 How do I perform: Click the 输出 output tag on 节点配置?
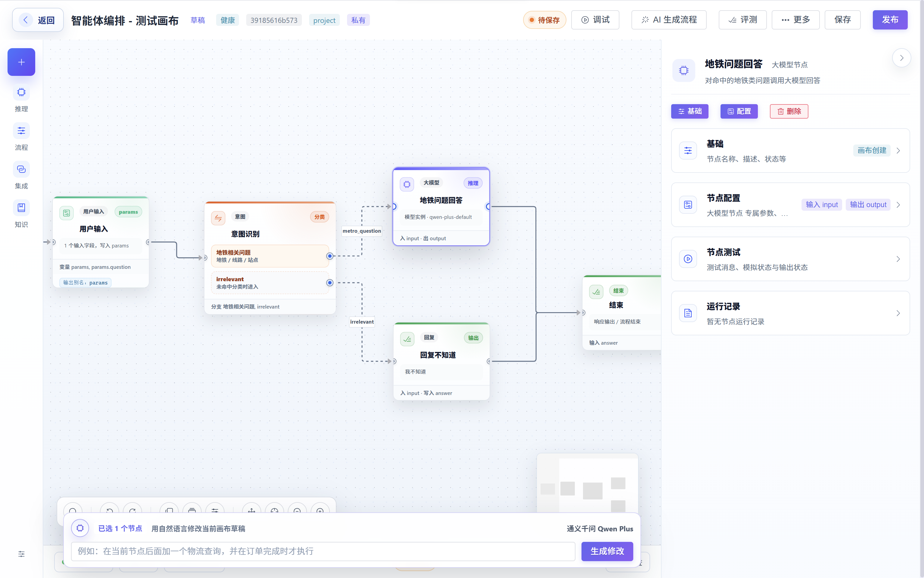[868, 205]
